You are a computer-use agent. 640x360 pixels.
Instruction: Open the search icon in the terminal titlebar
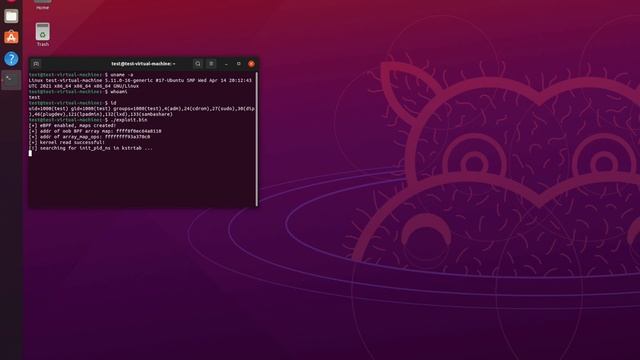pos(198,64)
